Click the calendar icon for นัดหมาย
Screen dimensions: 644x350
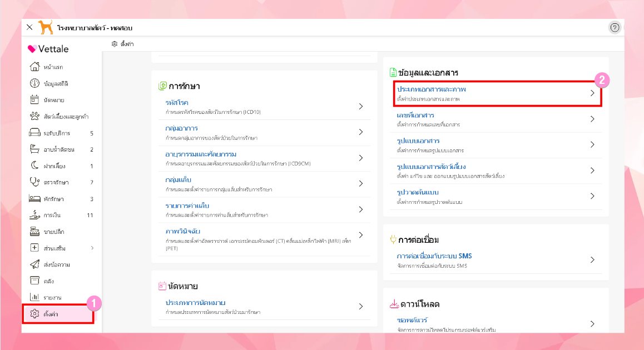(x=34, y=100)
